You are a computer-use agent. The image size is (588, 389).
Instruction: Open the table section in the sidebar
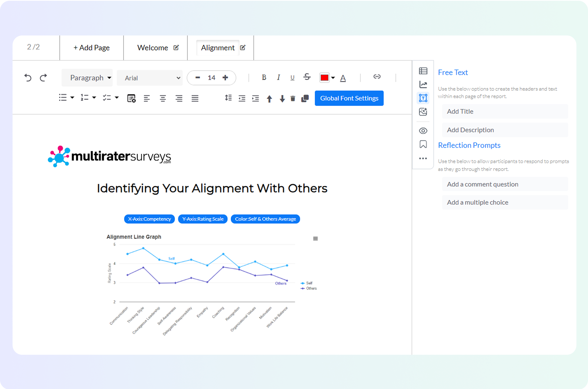423,71
